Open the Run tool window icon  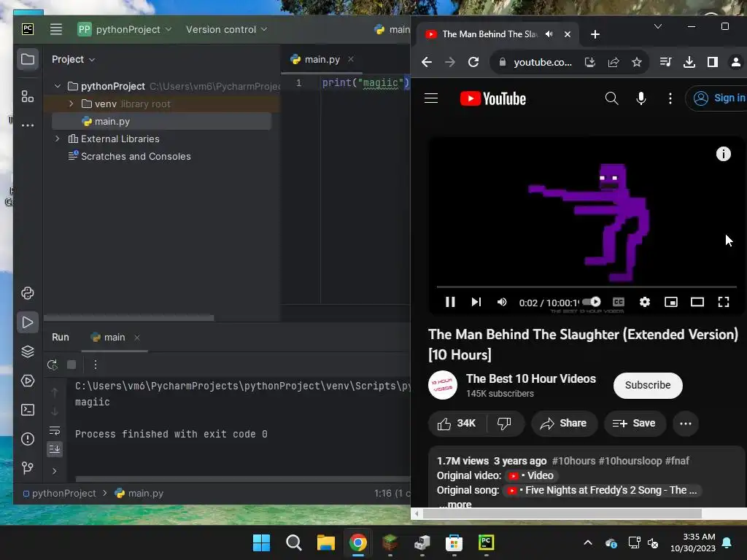[28, 322]
